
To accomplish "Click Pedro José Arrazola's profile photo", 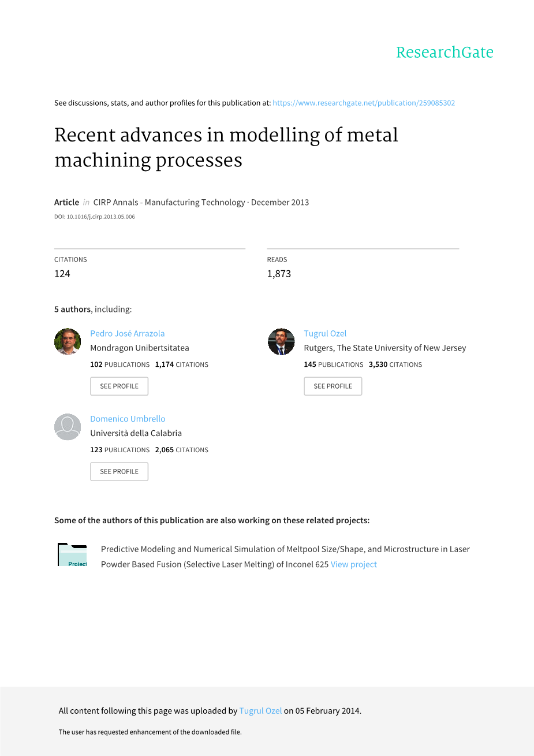I will [68, 341].
